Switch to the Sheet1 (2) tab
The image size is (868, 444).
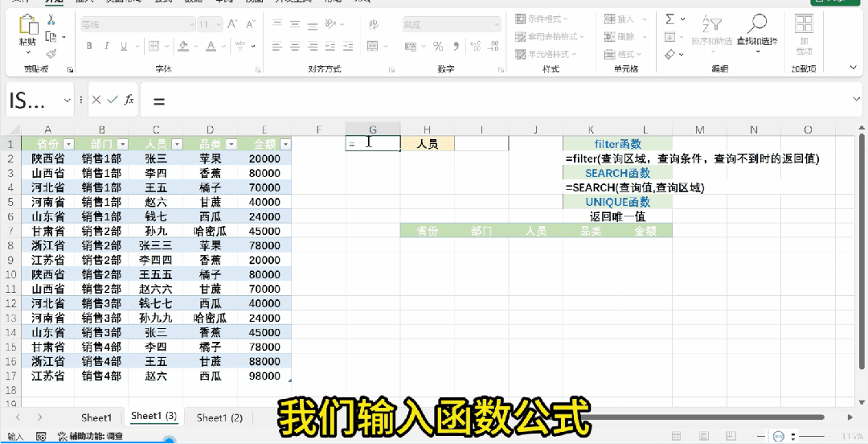pos(219,418)
